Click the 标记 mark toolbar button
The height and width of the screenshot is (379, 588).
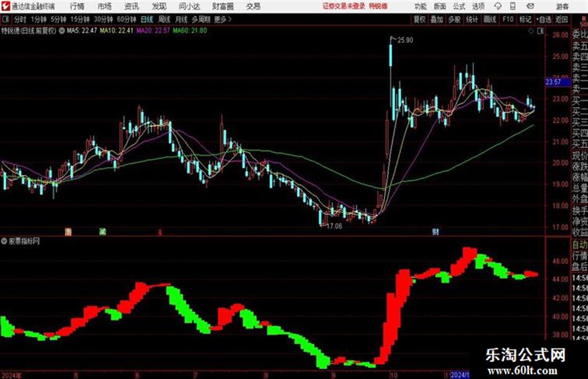click(x=525, y=19)
